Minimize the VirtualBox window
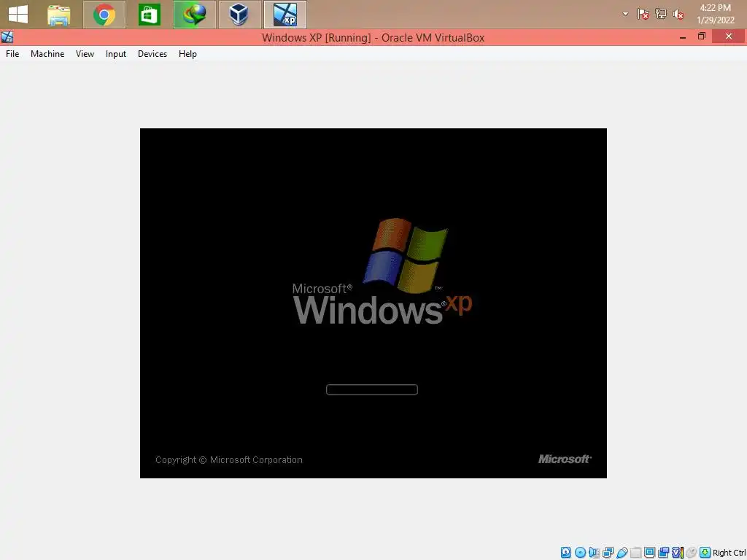The image size is (747, 560). [683, 36]
